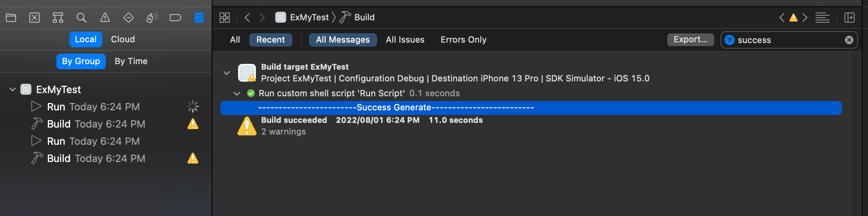Open the Project navigator folder icon

(x=11, y=18)
